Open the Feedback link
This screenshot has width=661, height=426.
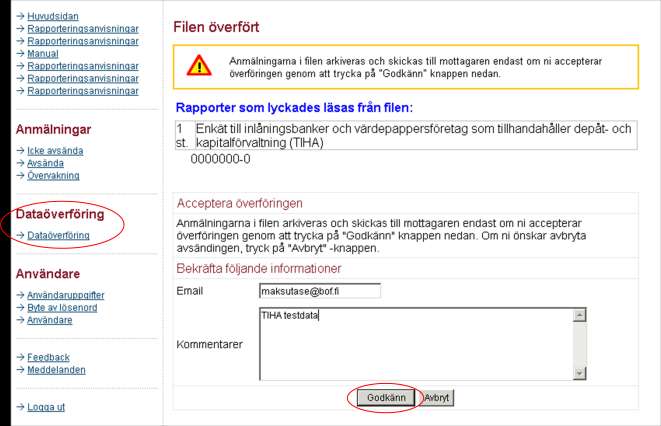coord(48,357)
